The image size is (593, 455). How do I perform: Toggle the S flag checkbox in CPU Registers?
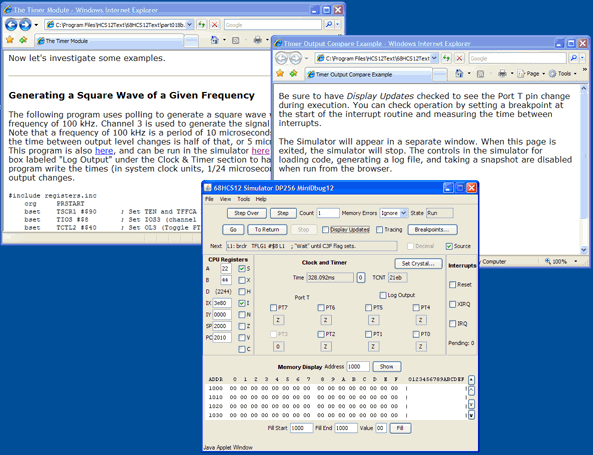tap(242, 269)
